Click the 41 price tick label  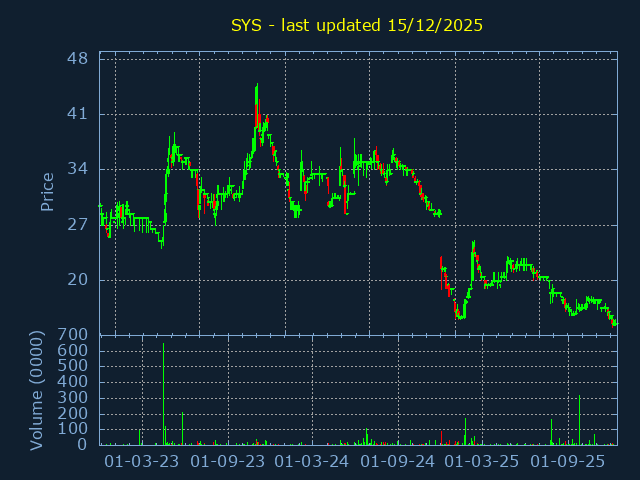coord(78,114)
